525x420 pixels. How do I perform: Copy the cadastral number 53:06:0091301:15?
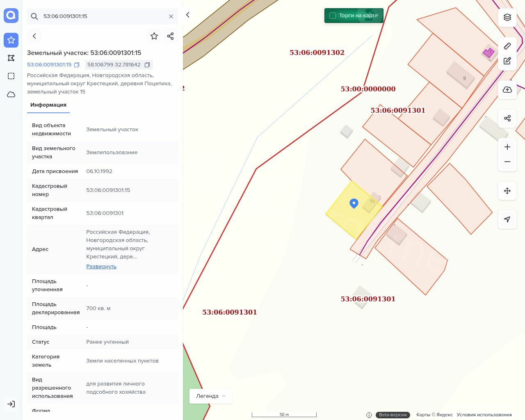tap(77, 65)
